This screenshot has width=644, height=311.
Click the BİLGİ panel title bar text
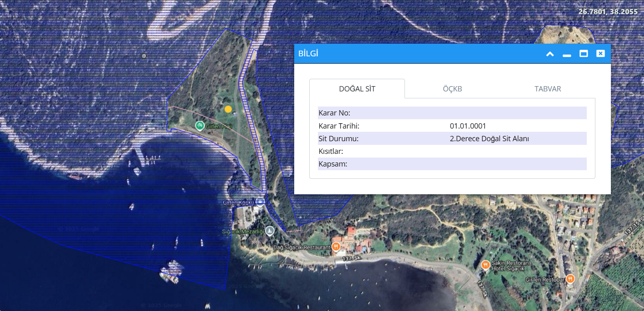[x=308, y=54]
